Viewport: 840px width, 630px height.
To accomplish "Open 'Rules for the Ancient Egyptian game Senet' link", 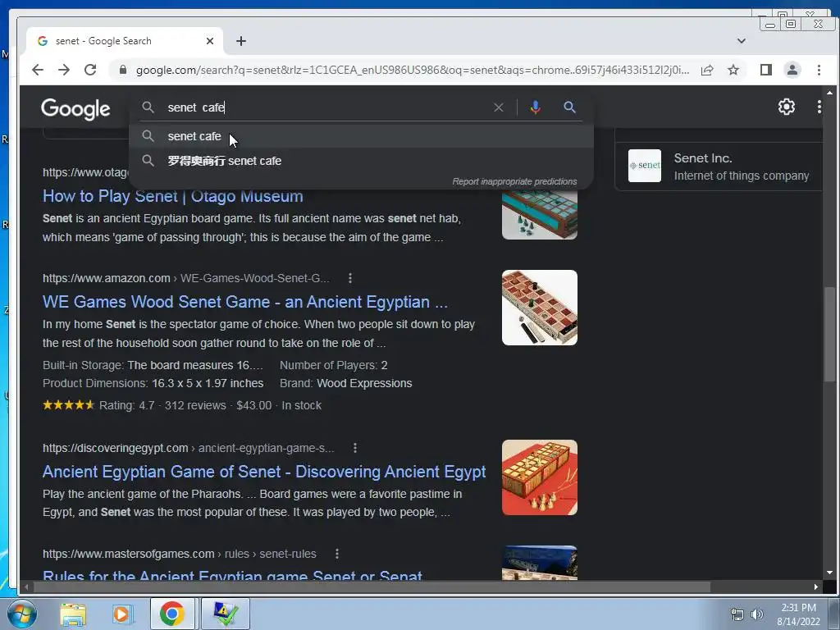I will pos(232,575).
